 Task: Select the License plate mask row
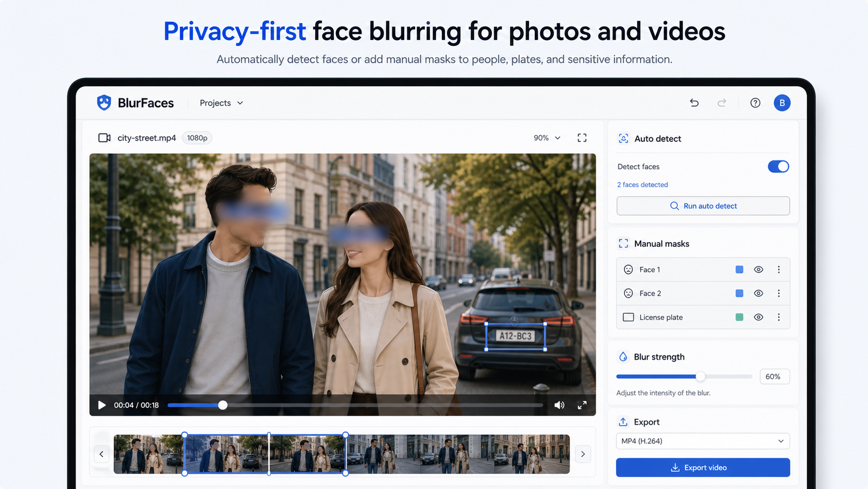click(703, 318)
